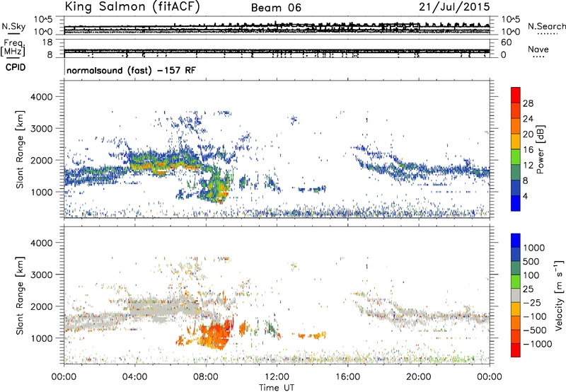Click 'normalsound (fast) -157 RF' text

(131, 70)
